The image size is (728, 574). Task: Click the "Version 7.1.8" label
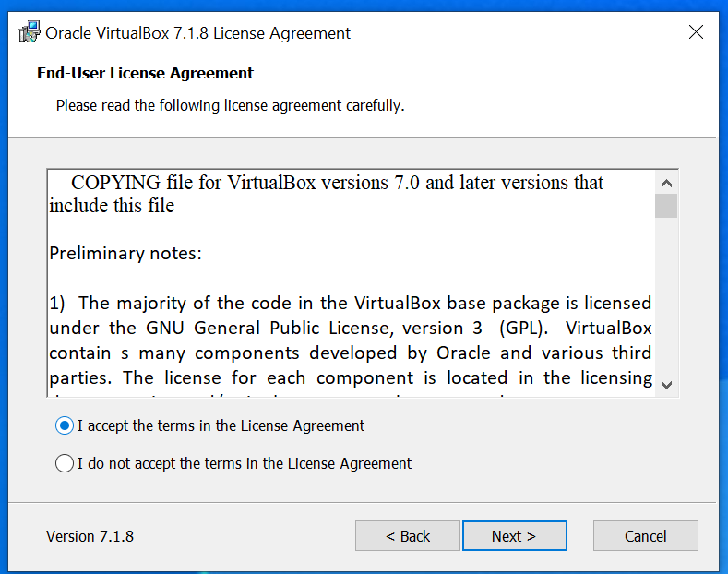point(90,536)
